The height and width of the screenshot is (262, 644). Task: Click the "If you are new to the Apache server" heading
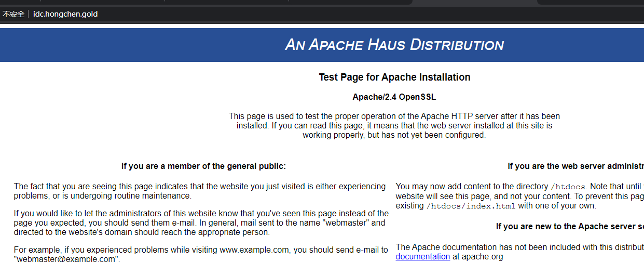[570, 227]
